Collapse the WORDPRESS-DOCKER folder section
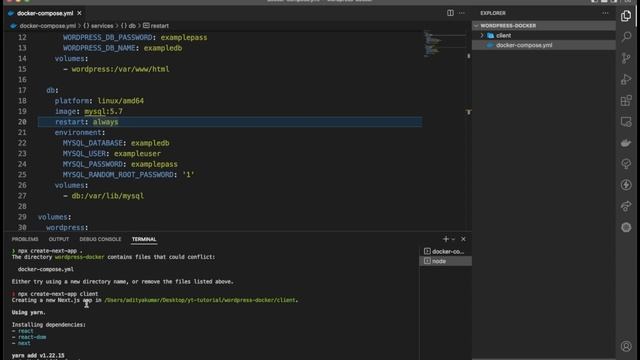Screen dimensions: 640x360 coord(476,26)
